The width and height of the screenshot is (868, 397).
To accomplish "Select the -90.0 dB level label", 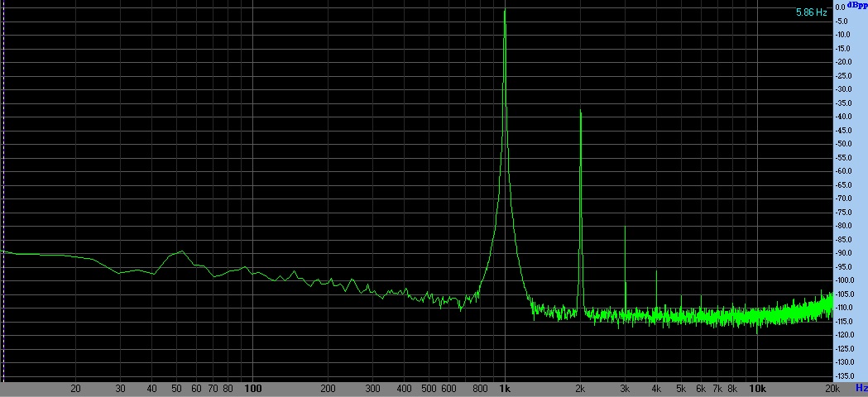I will point(842,253).
